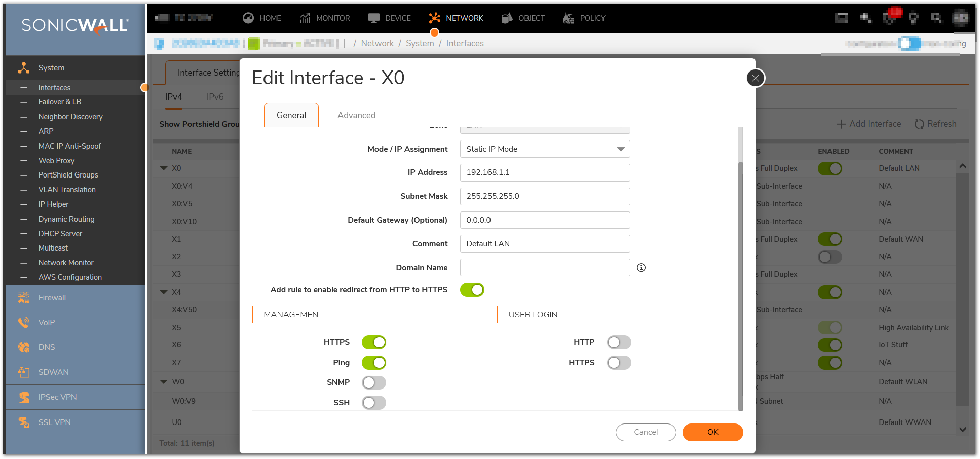The image size is (980, 459).
Task: Collapse the W0 interface row
Action: coord(164,382)
